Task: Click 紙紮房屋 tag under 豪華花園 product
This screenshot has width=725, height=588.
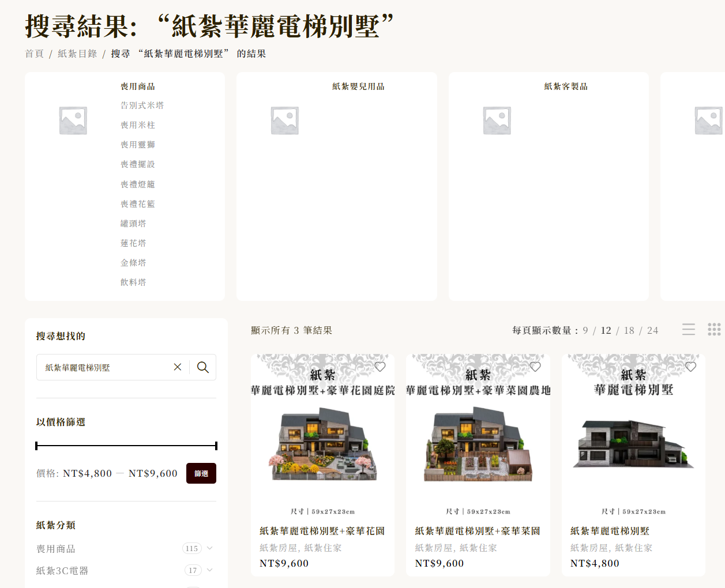Action: [278, 548]
